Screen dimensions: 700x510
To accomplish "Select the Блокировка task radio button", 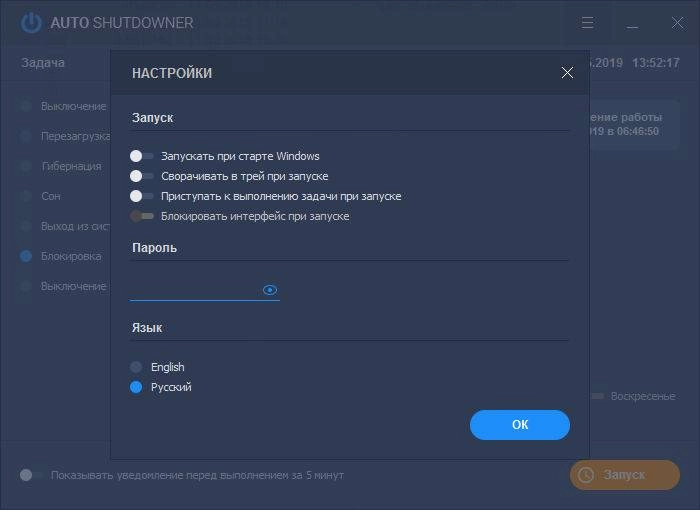I will pyautogui.click(x=26, y=256).
